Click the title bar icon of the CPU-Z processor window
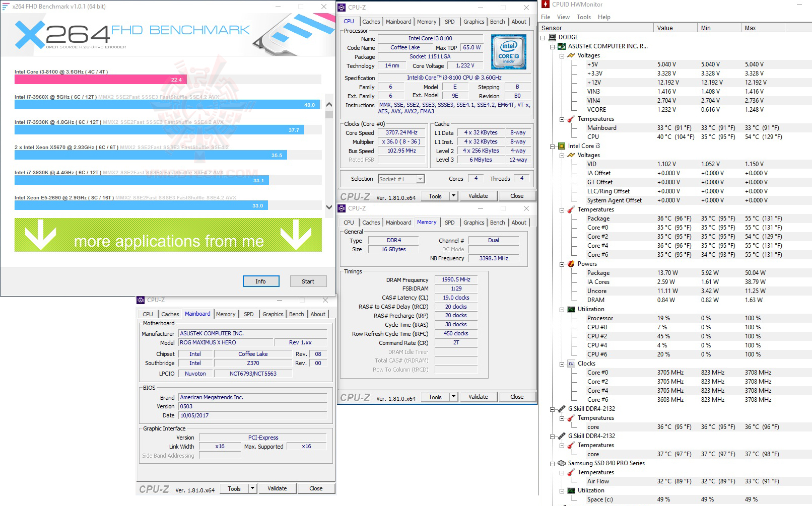Image resolution: width=812 pixels, height=506 pixels. point(342,8)
